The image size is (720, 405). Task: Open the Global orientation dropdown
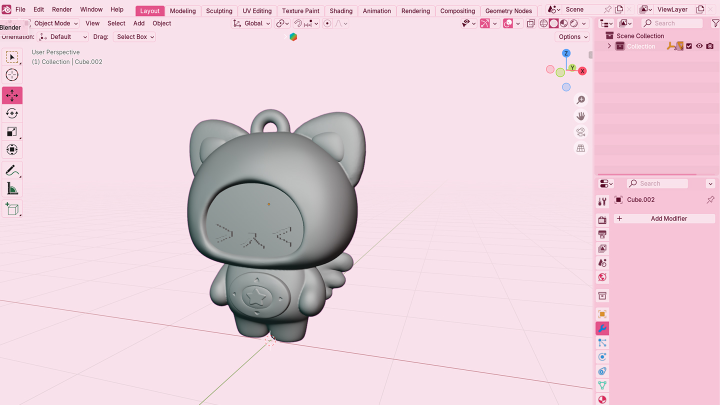click(x=252, y=23)
